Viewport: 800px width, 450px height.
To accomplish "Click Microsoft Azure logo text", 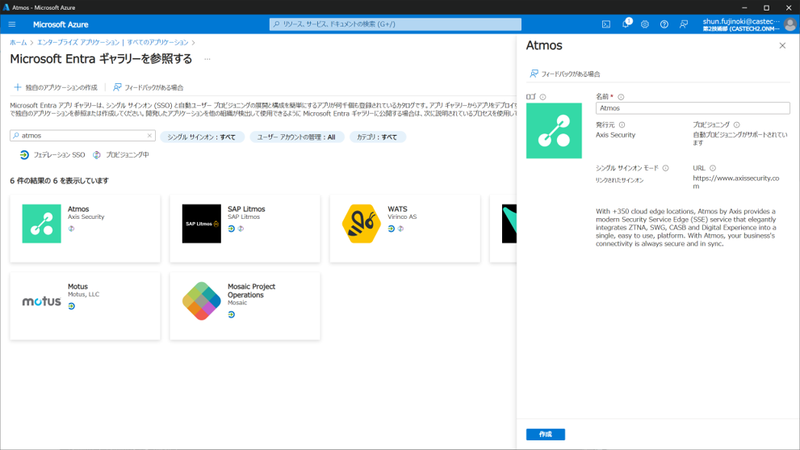I will pos(60,24).
